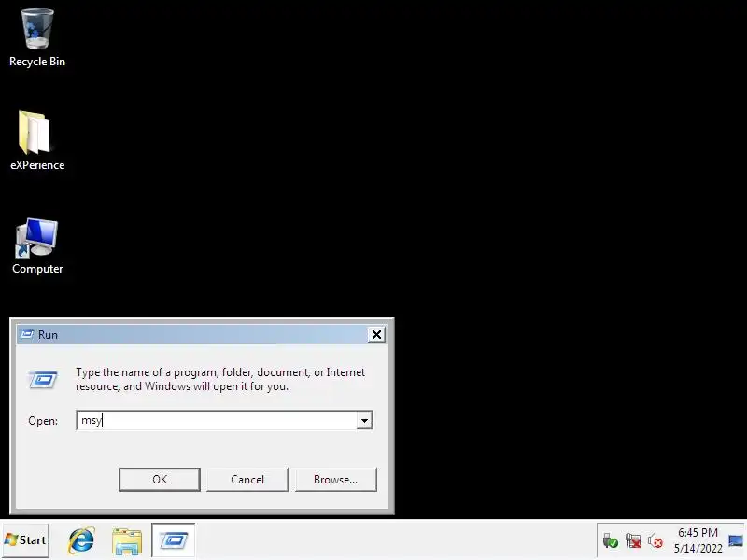Click the large Run icon beside the description
The image size is (747, 560).
43,380
